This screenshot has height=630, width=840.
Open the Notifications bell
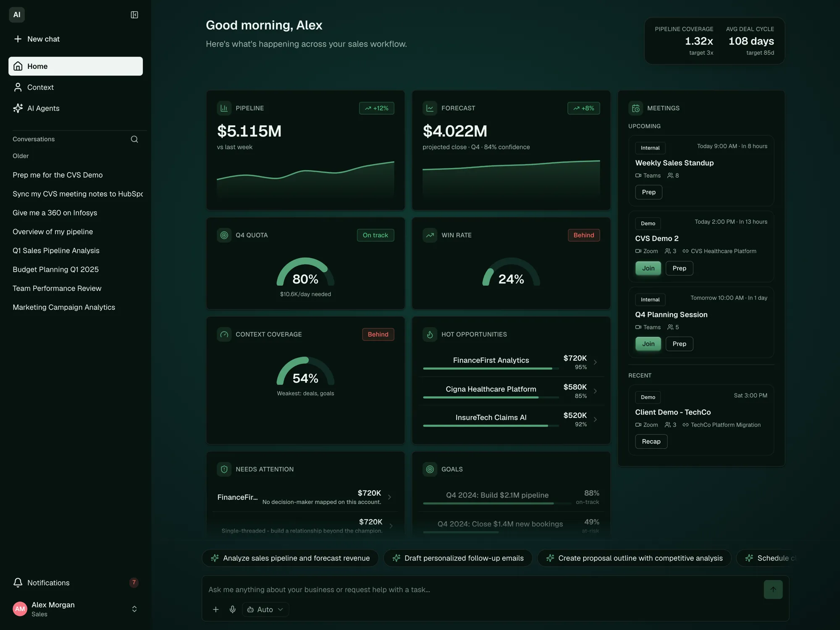coord(18,583)
